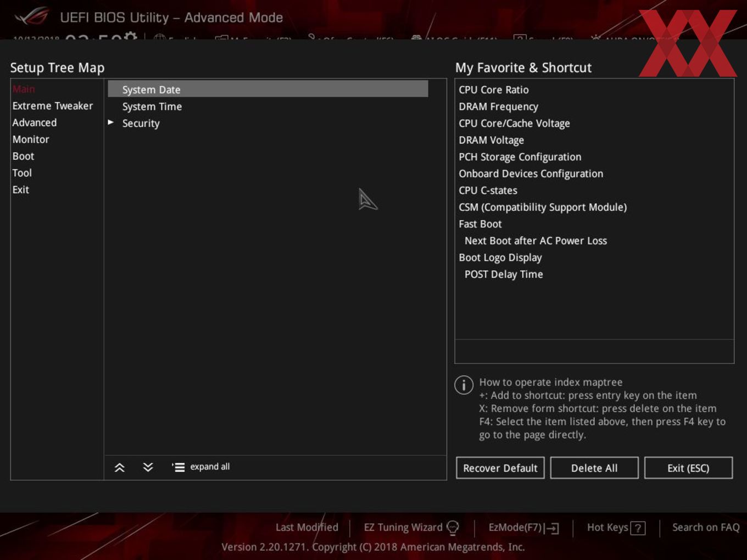
Task: Select CPU C-states shortcut
Action: tap(488, 191)
